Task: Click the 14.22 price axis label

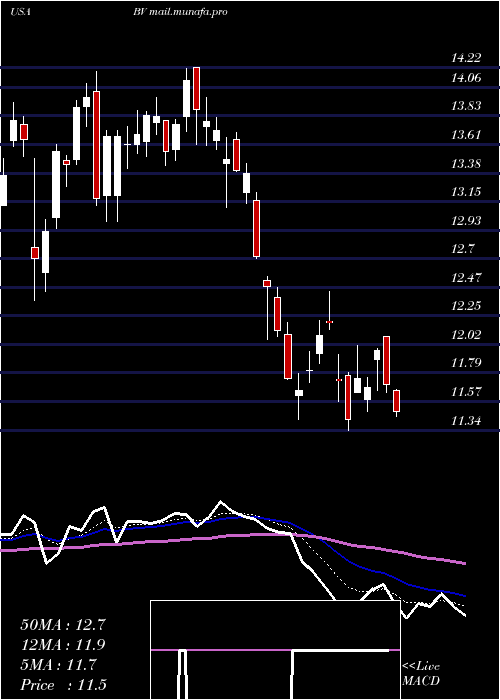Action: click(x=466, y=58)
